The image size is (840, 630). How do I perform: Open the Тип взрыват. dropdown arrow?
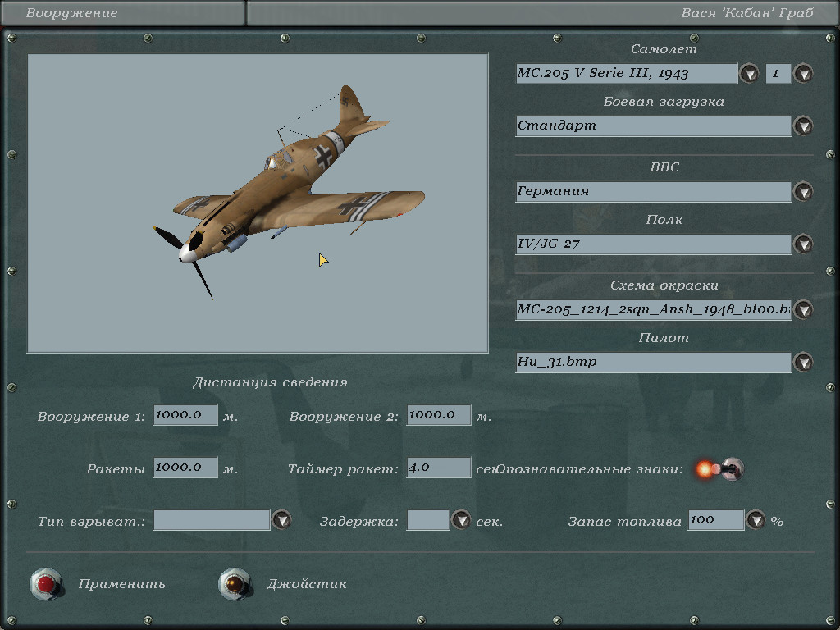pyautogui.click(x=281, y=520)
